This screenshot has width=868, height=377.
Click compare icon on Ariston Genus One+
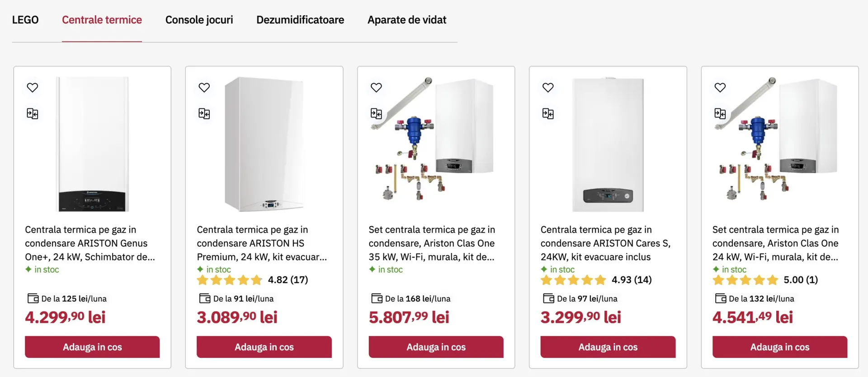pos(32,113)
